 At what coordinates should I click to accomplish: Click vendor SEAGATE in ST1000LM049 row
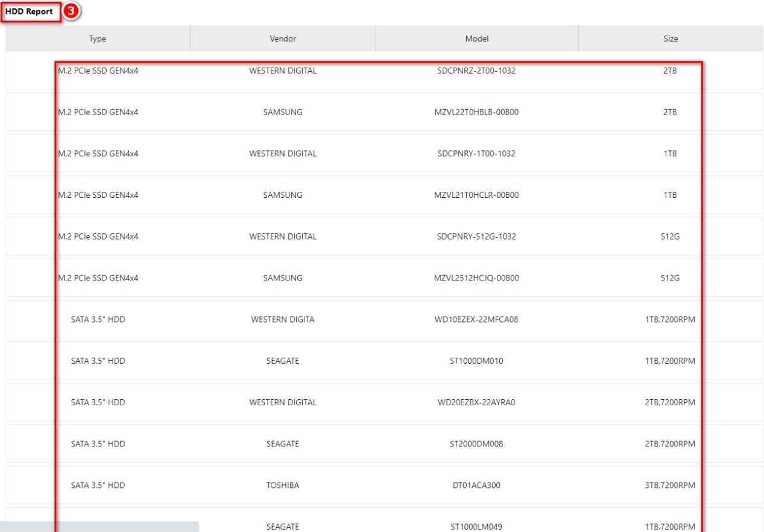coord(283,527)
